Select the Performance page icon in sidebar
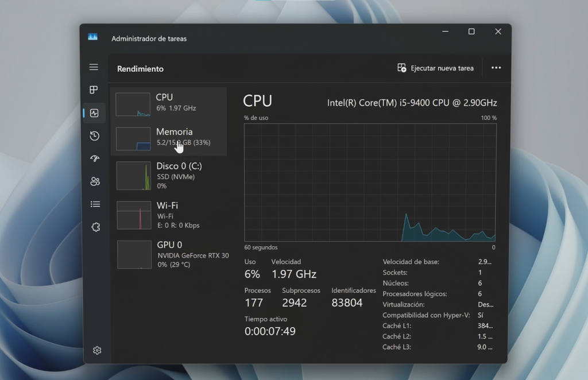Screen dimensions: 588x380 pyautogui.click(x=94, y=113)
